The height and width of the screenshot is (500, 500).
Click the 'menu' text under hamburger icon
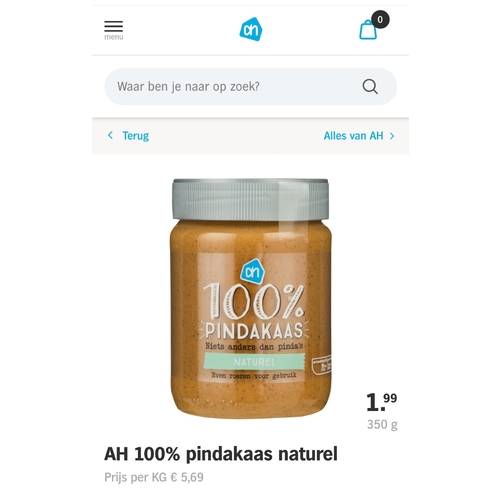tap(114, 37)
